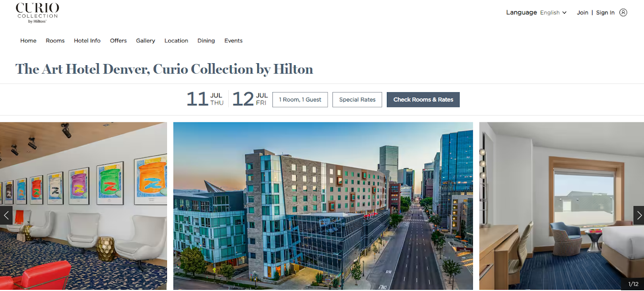This screenshot has width=644, height=291.
Task: Navigate to the Location page
Action: click(176, 41)
